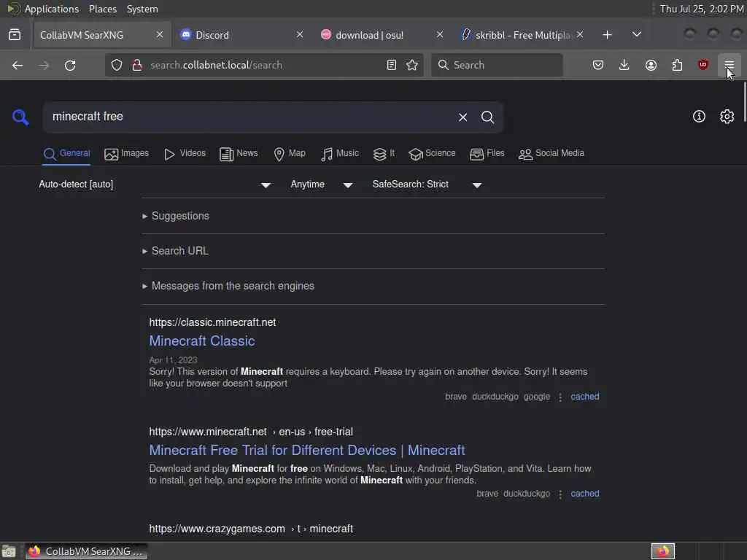
Task: Click the minecraft free search input
Action: [x=250, y=117]
